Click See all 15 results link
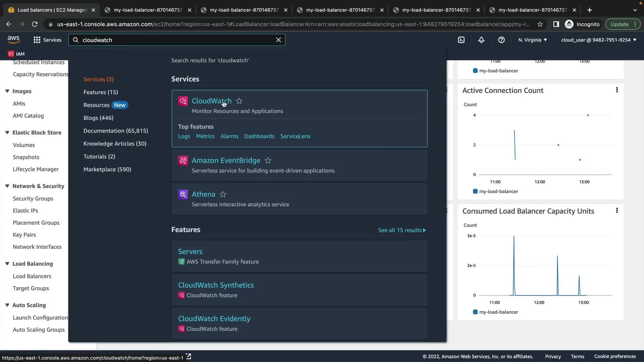 point(402,230)
